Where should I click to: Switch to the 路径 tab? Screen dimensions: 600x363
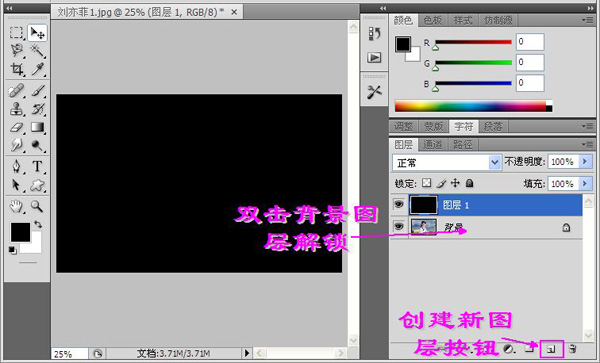pos(463,145)
